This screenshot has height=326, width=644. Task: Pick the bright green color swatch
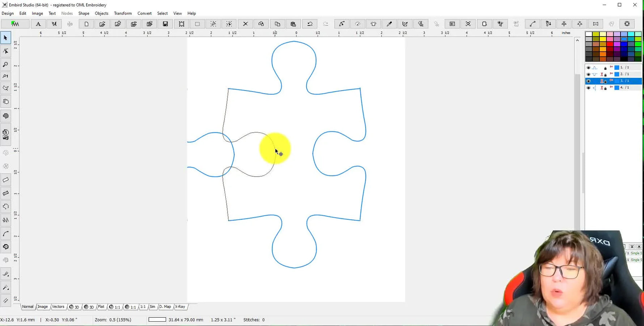click(638, 44)
